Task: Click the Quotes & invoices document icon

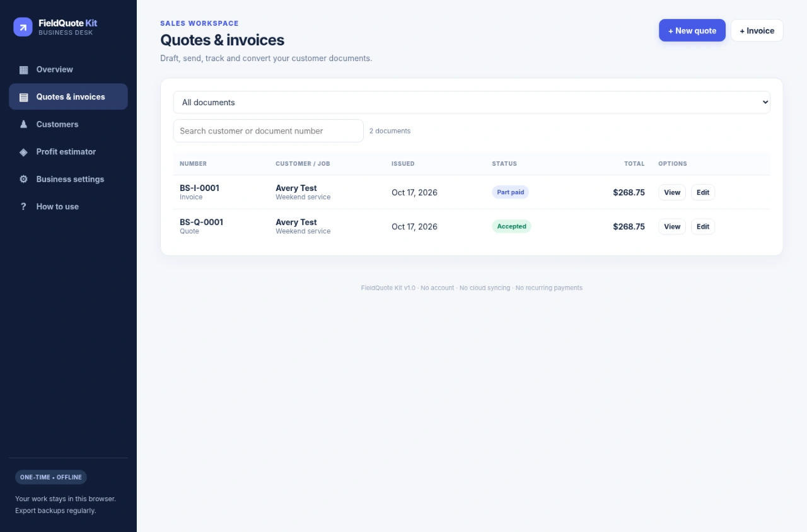Action: 24,97
